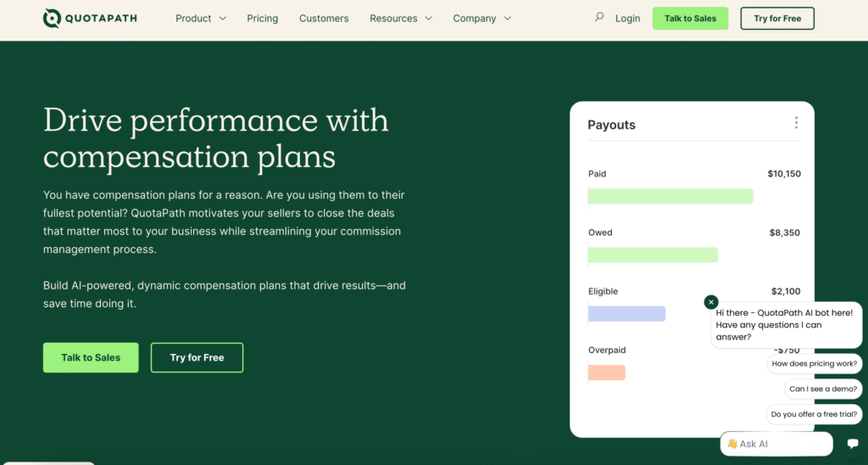The width and height of the screenshot is (868, 465).
Task: Click the QuotaPath logo
Action: [x=90, y=19]
